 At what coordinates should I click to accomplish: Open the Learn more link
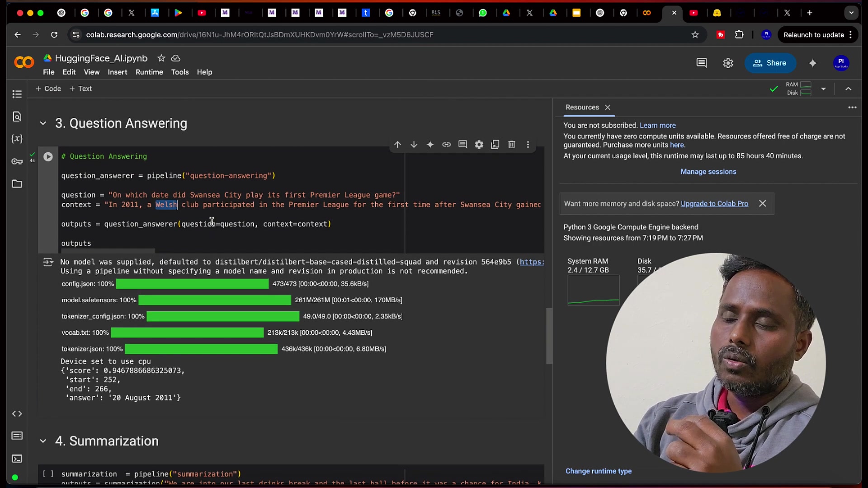tap(657, 126)
